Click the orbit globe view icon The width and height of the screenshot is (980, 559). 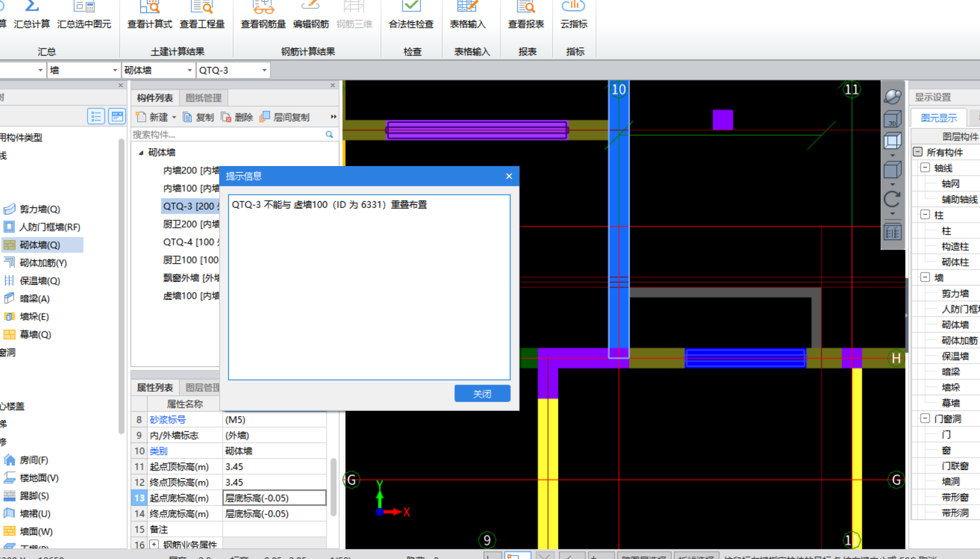(892, 96)
